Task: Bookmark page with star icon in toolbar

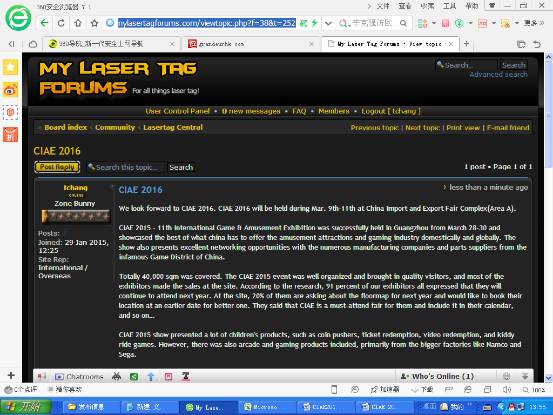Action: tap(94, 23)
